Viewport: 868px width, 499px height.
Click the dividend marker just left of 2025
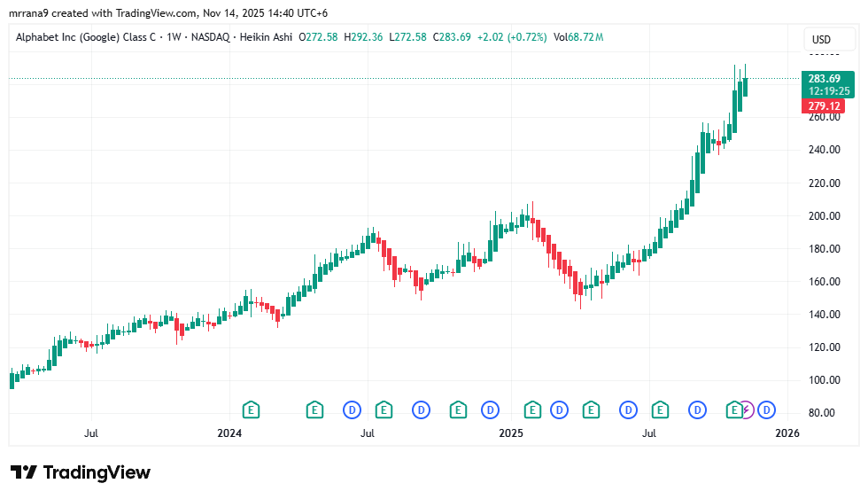pyautogui.click(x=490, y=409)
